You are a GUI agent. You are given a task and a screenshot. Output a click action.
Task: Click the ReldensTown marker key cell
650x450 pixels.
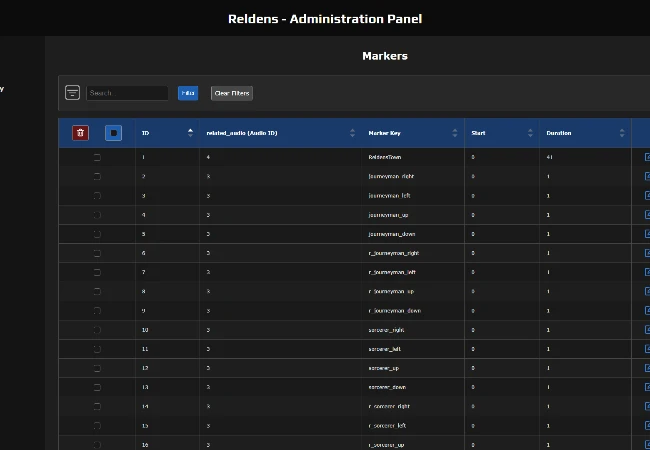tap(385, 157)
